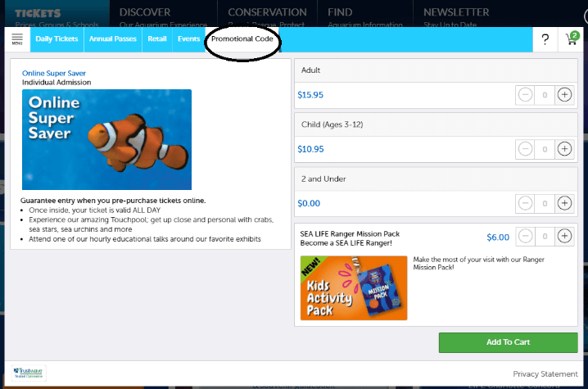Increase 2 and Under quantity with plus
Screen dimensions: 588x389
564,203
